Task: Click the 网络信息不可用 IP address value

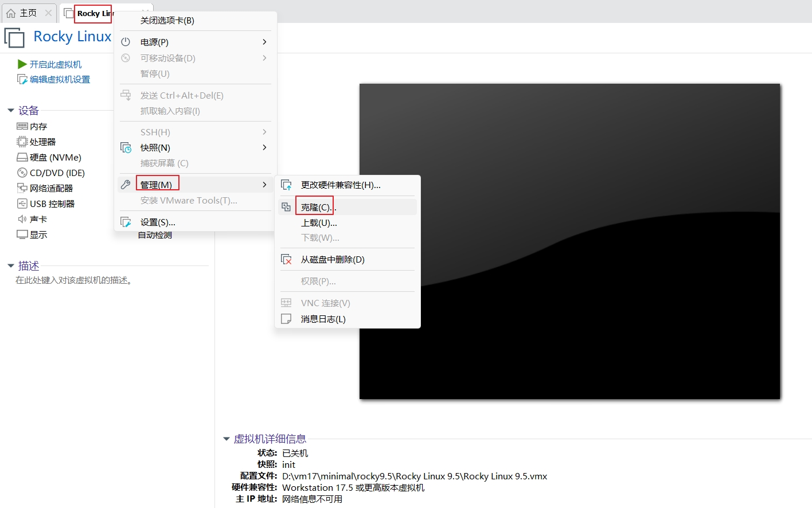Action: click(x=312, y=499)
